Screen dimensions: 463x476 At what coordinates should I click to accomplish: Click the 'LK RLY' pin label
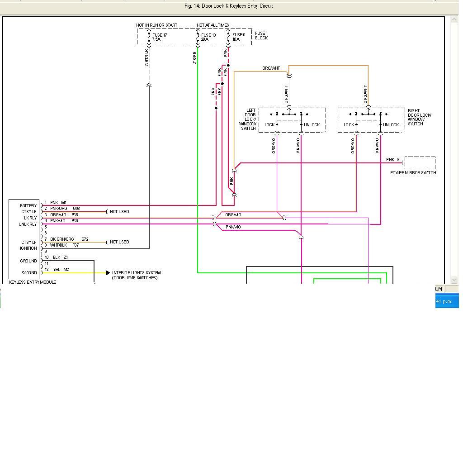30,218
